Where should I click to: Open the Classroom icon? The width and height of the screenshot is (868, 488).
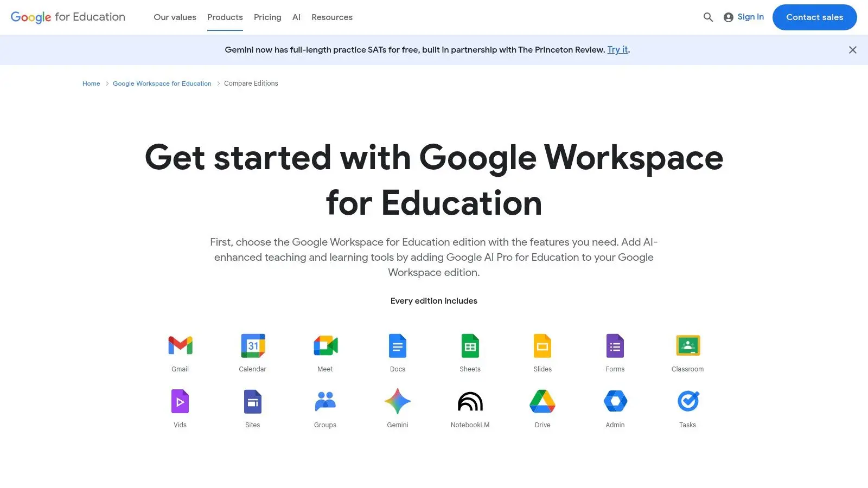pos(688,345)
